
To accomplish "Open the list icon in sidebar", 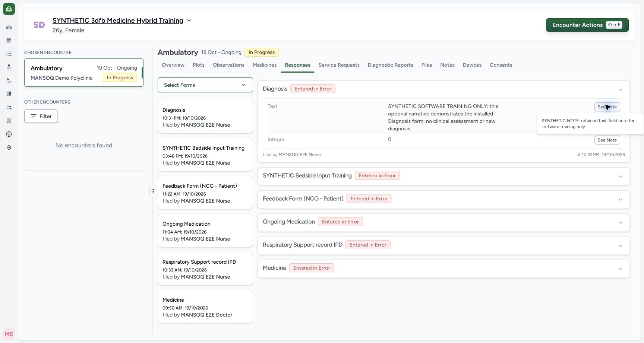I will [x=9, y=54].
